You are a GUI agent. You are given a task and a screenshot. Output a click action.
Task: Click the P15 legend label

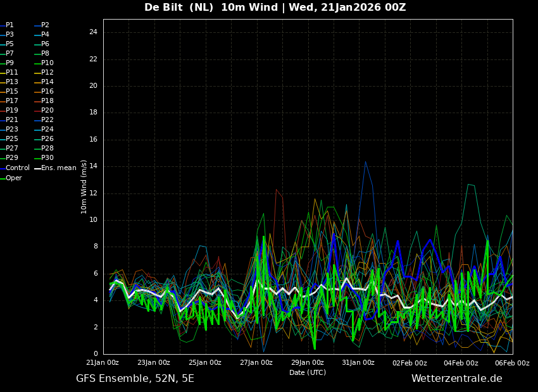(12, 92)
